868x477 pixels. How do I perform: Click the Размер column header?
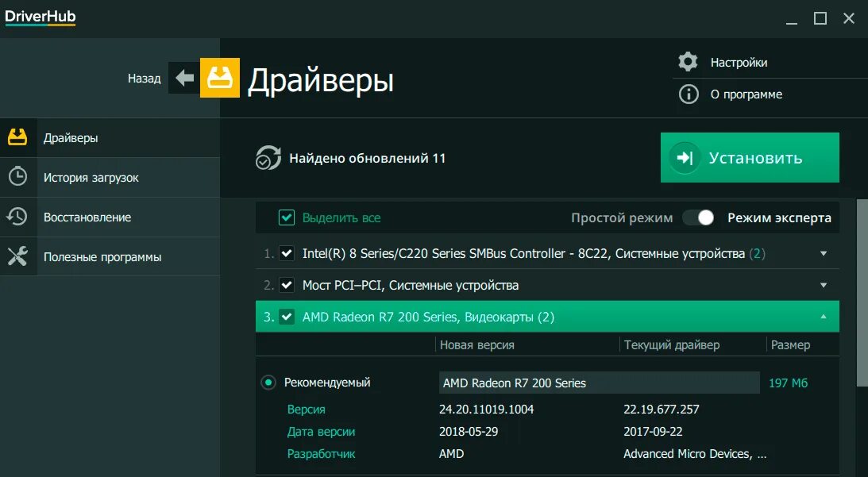point(790,344)
